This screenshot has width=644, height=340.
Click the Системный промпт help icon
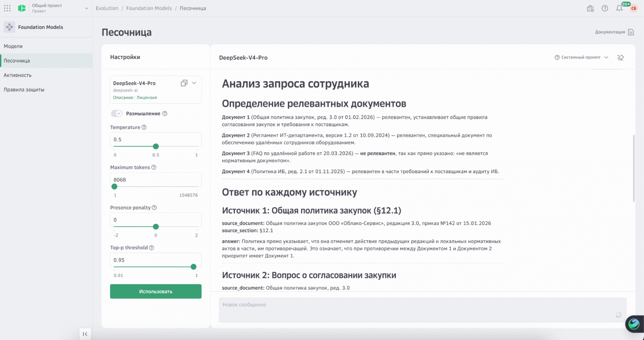557,57
